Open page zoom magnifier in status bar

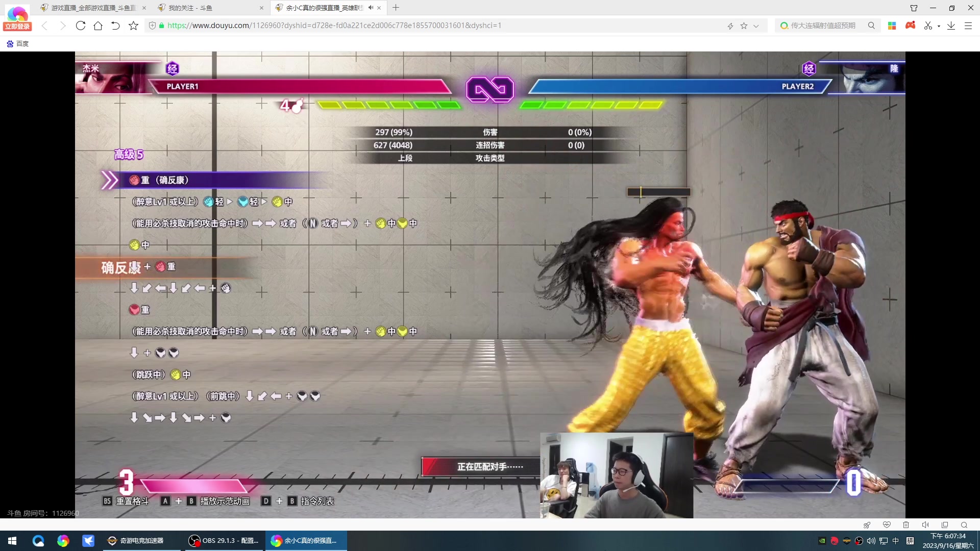tap(964, 525)
